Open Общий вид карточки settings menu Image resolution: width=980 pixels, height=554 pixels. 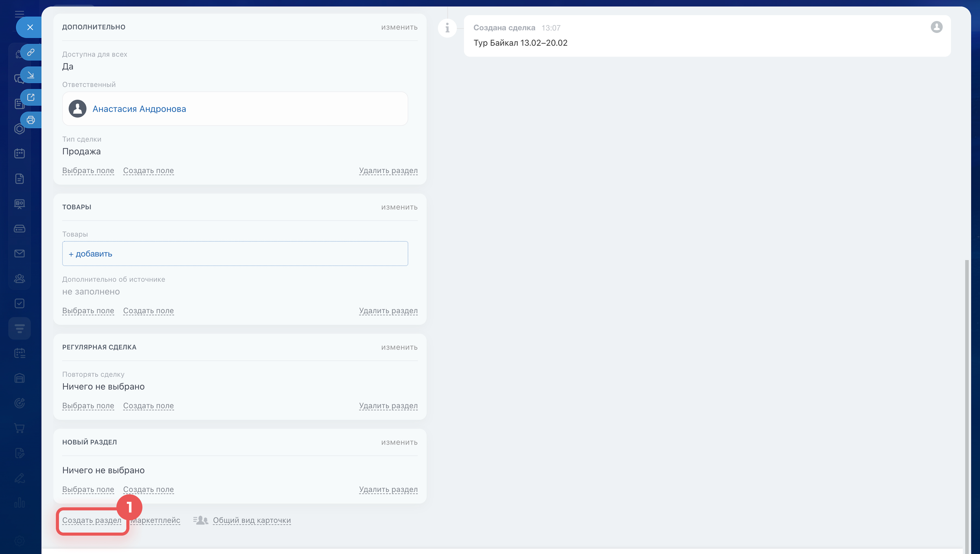[x=252, y=520]
